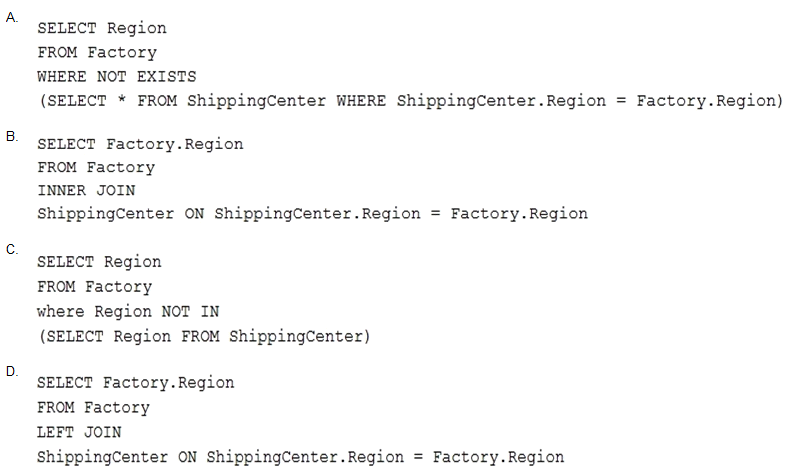Select answer option B label
The height and width of the screenshot is (475, 812).
(x=12, y=136)
